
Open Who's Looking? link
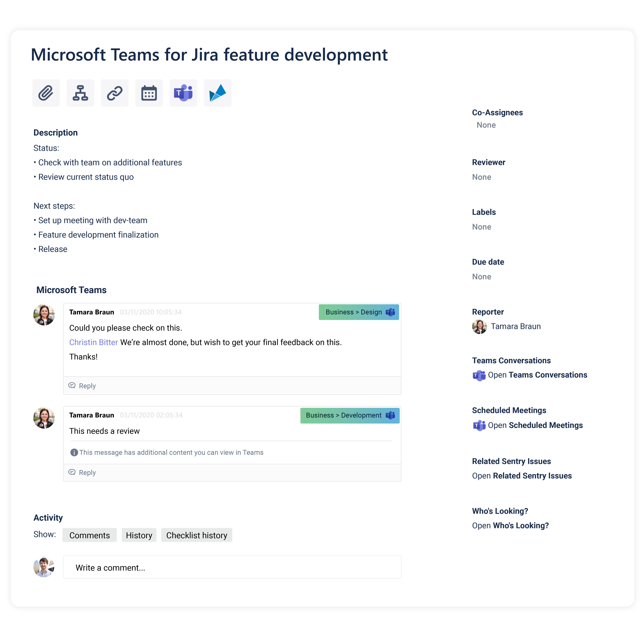click(x=510, y=525)
